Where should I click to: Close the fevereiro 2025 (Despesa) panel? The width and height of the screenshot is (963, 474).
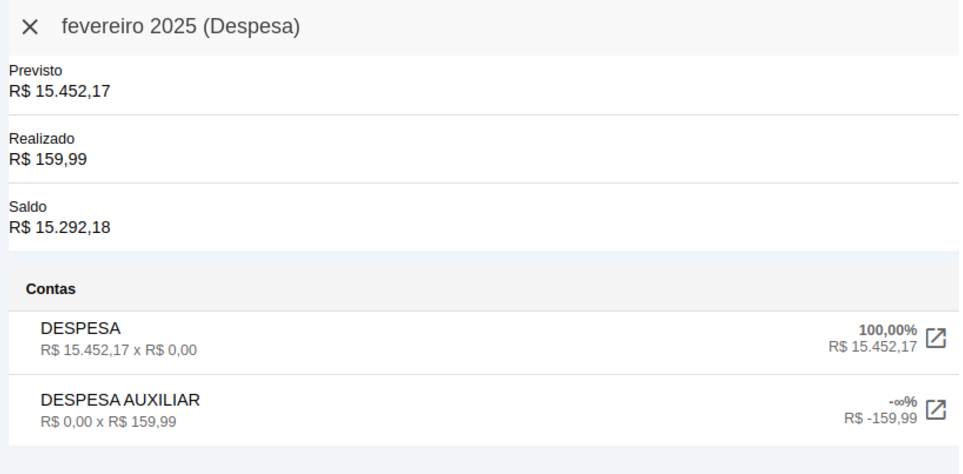tap(29, 27)
